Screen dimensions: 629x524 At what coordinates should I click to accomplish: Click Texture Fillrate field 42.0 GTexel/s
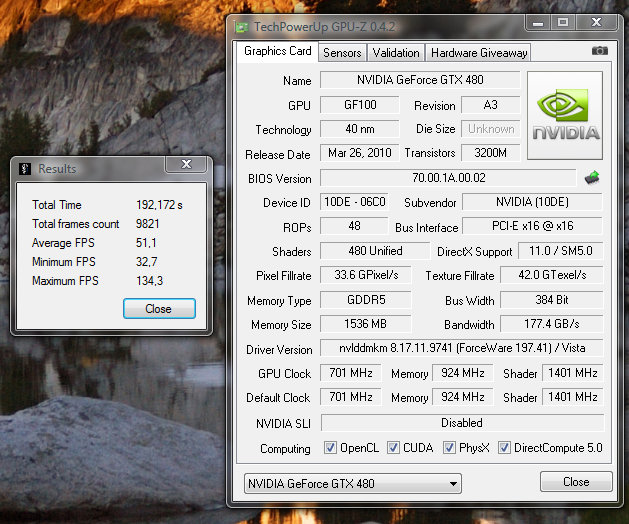552,275
